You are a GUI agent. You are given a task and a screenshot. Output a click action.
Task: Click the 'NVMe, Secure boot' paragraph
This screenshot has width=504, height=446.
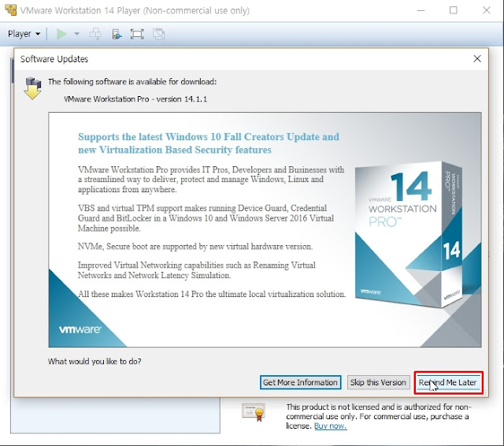tap(195, 247)
